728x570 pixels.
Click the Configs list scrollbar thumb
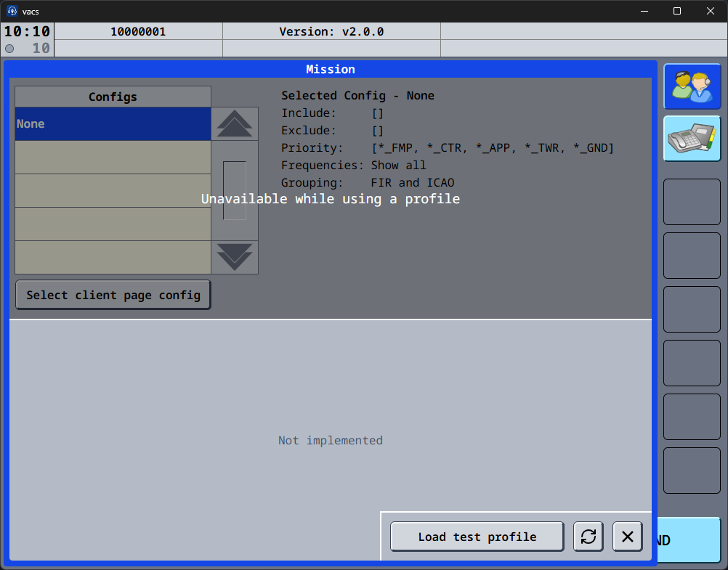coord(234,190)
